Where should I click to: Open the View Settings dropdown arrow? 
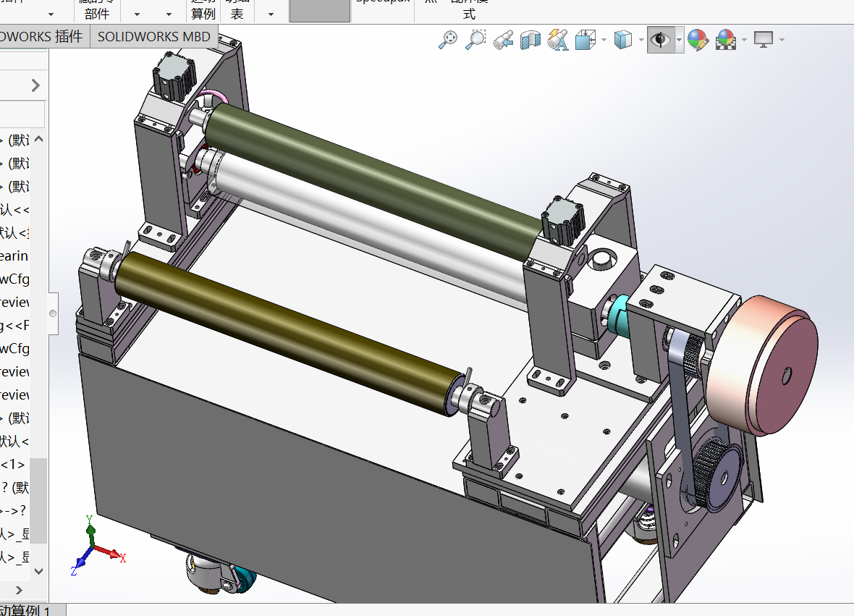click(782, 40)
